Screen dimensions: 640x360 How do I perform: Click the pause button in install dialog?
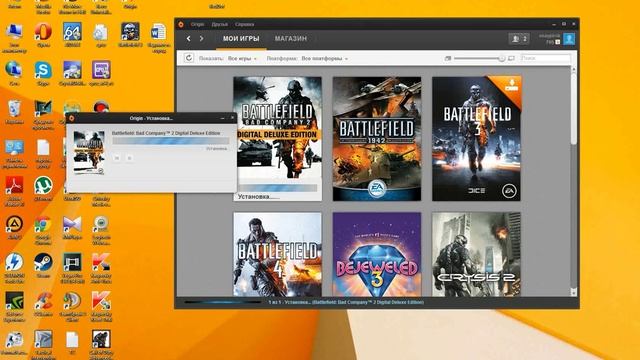point(117,158)
